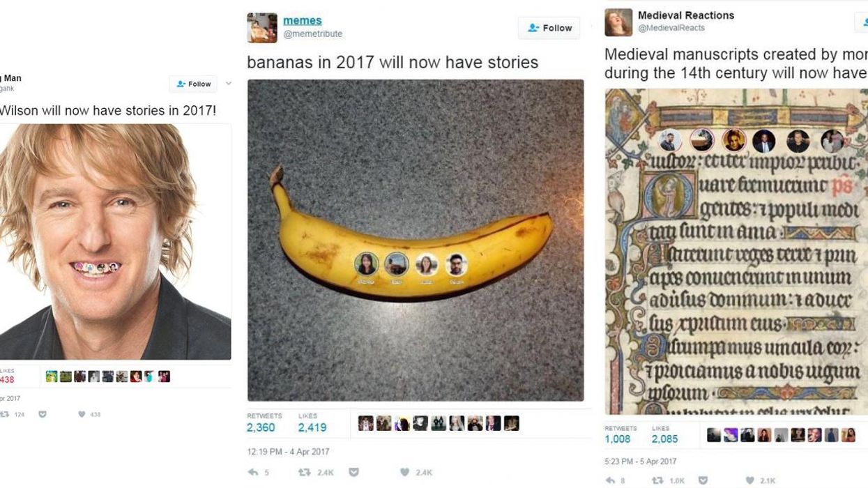Viewport: 868px width, 488px height.
Task: Click the memes profile avatar
Action: click(x=262, y=27)
